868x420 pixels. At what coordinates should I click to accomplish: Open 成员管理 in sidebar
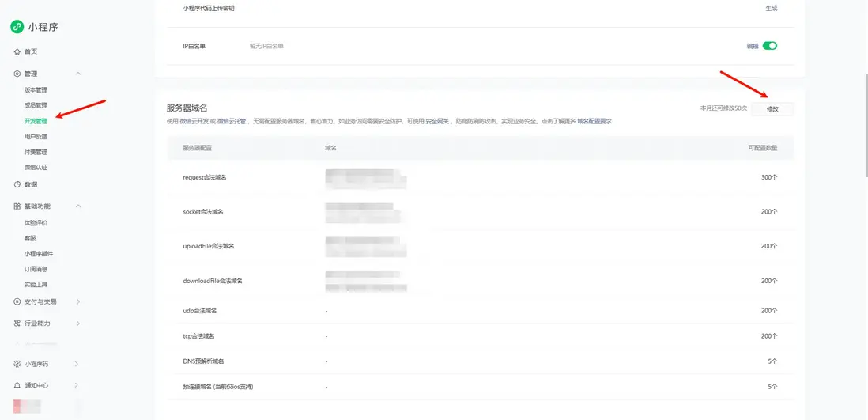(36, 105)
